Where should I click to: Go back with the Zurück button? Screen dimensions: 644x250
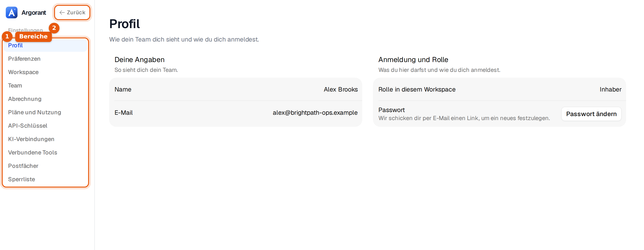coord(72,12)
